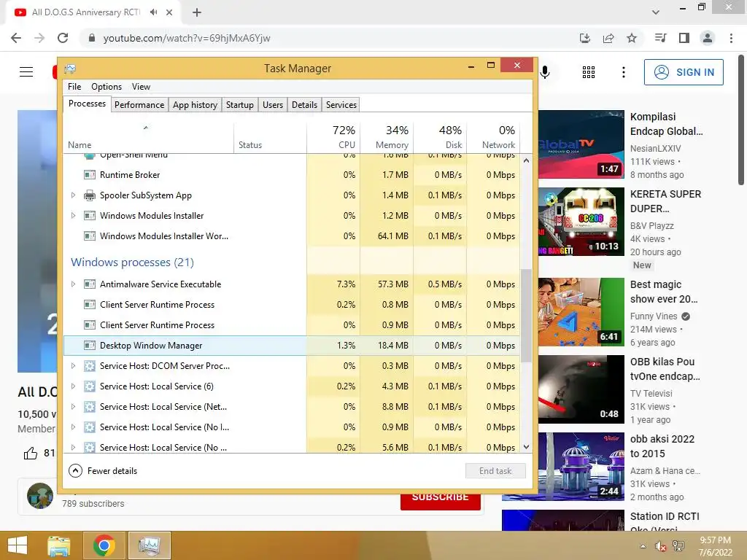Expand the Windows Modules Installer row

73,216
